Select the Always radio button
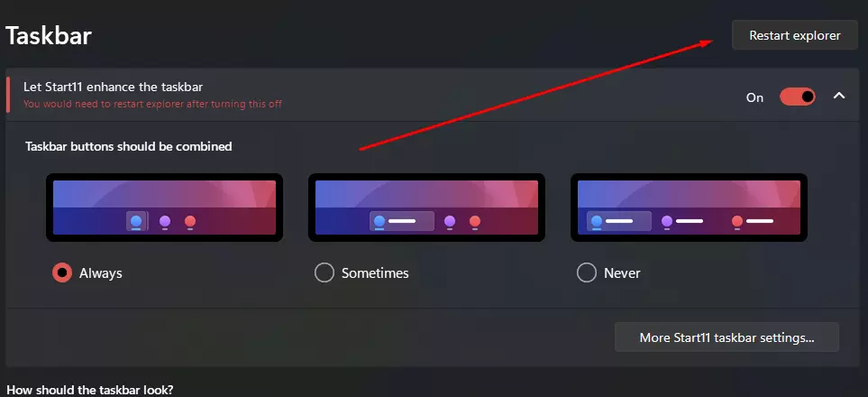Viewport: 868px width, 397px height. (62, 272)
